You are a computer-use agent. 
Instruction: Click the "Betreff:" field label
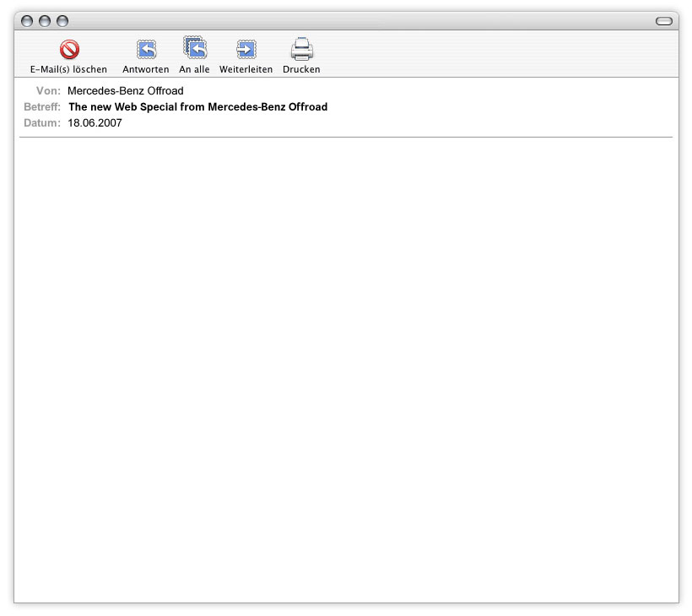click(42, 107)
